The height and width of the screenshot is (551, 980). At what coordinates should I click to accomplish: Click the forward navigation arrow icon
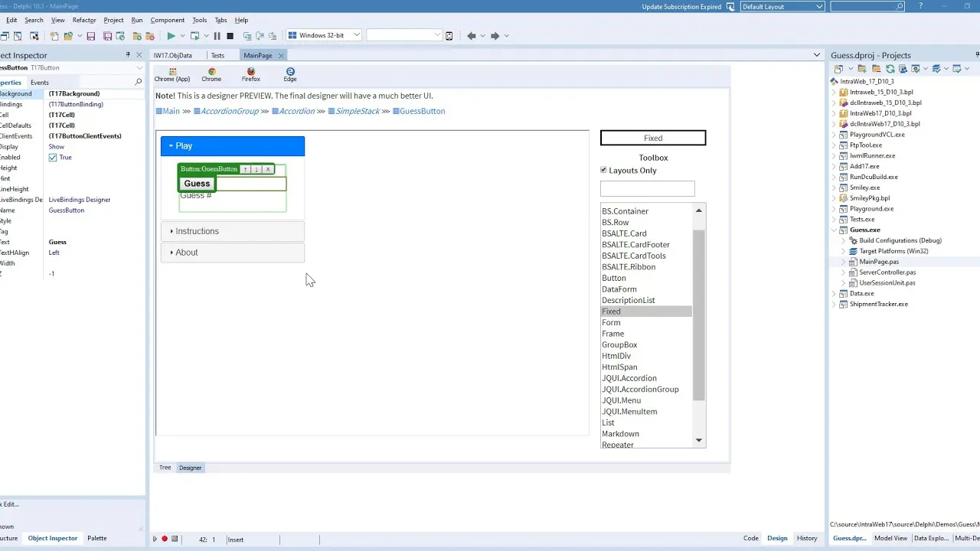pos(495,36)
